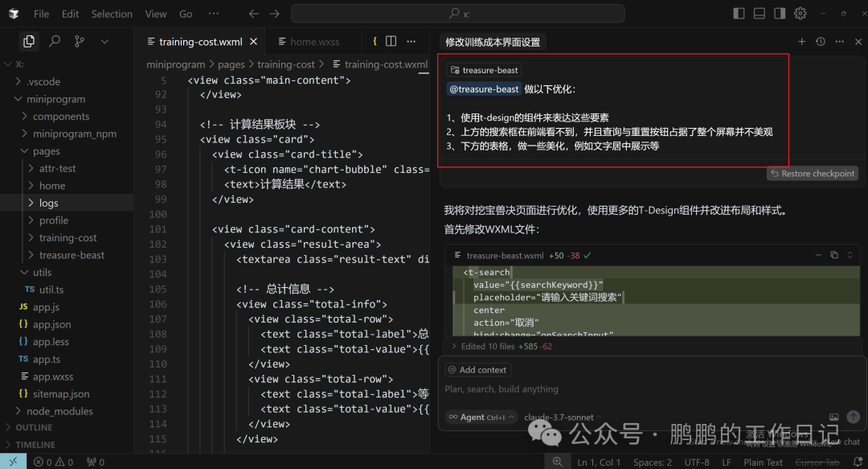
Task: Open the Selection menu
Action: tap(112, 14)
